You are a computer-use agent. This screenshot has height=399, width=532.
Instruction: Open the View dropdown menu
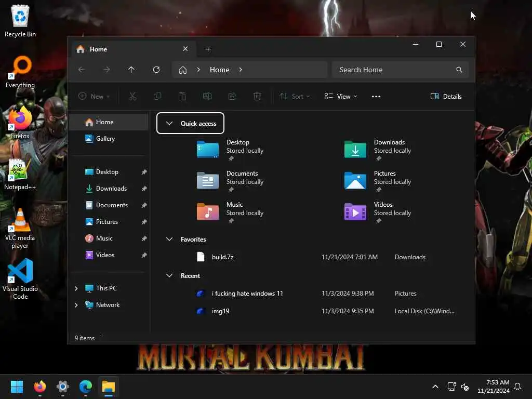click(341, 96)
